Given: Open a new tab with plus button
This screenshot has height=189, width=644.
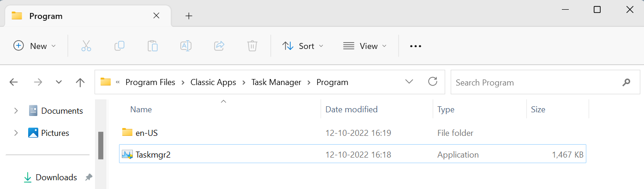Looking at the screenshot, I should click(189, 16).
